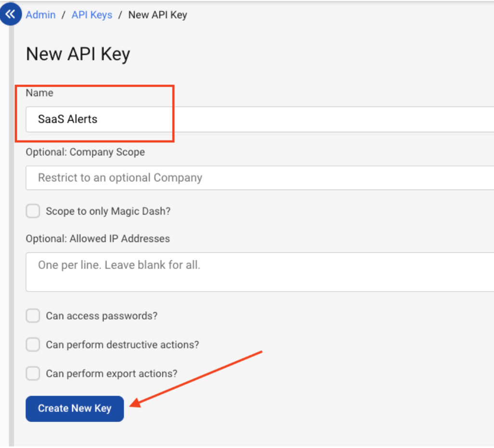Open the API Keys breadcrumb link

coord(91,15)
